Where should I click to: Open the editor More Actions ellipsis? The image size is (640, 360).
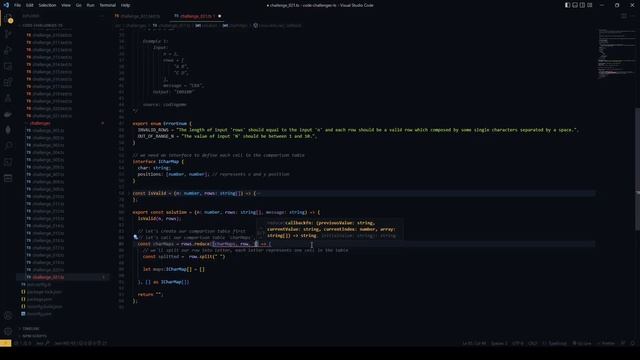point(633,16)
